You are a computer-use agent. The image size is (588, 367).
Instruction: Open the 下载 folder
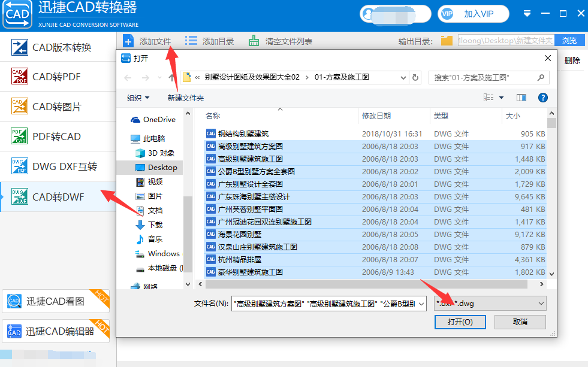[149, 225]
